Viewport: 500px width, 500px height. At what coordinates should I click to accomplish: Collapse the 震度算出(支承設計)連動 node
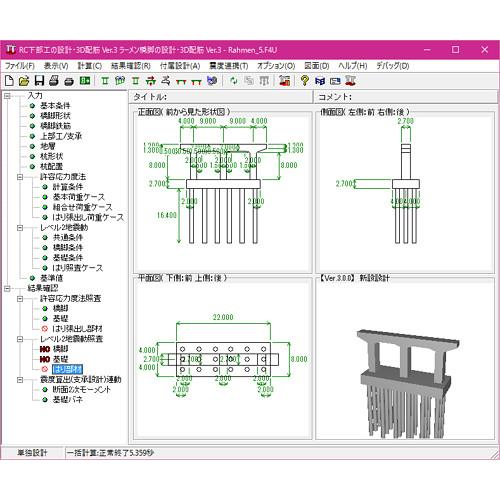20,379
